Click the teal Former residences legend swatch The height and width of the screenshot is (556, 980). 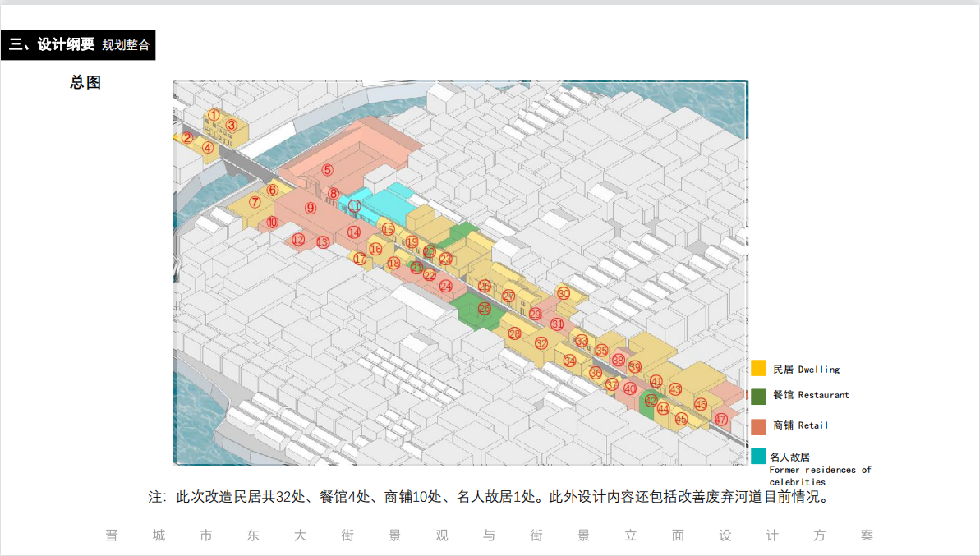(758, 456)
